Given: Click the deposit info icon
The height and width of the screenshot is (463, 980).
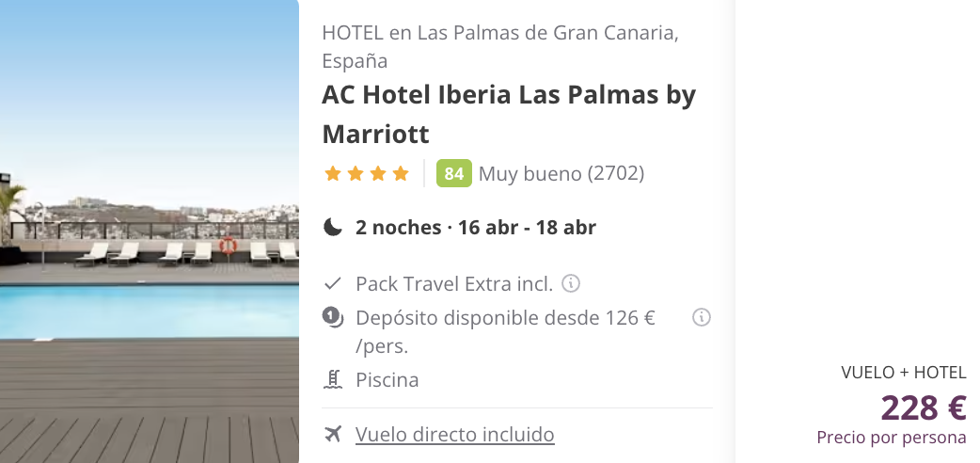Looking at the screenshot, I should pos(702,317).
